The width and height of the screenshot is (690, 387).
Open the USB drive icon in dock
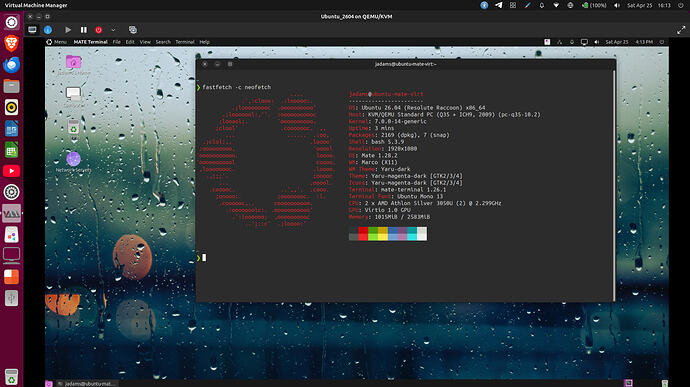[x=11, y=298]
